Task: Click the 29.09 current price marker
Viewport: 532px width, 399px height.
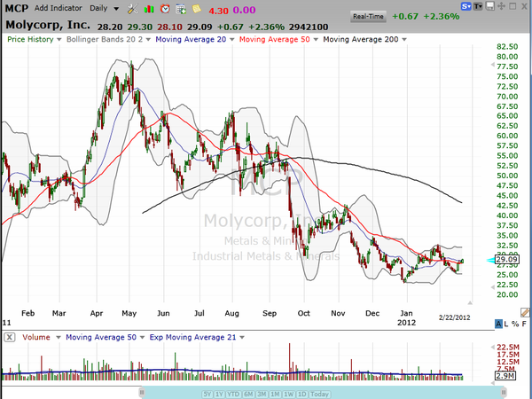Action: [506, 260]
